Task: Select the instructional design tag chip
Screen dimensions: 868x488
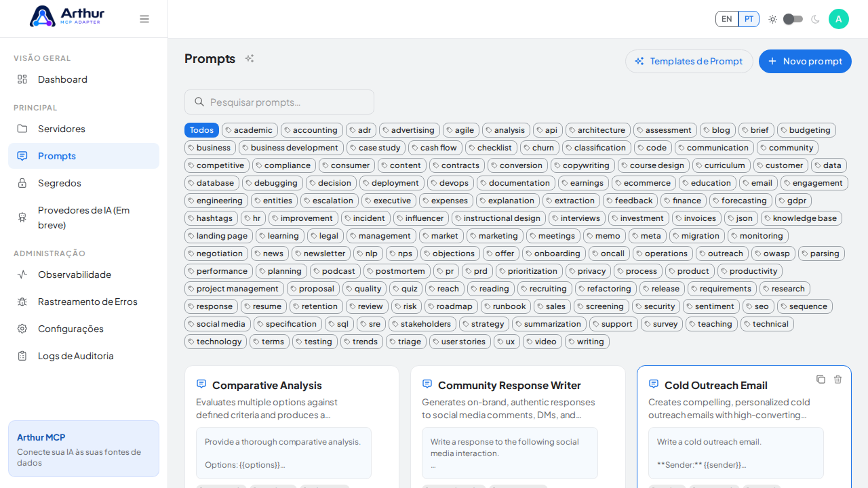Action: pos(498,218)
